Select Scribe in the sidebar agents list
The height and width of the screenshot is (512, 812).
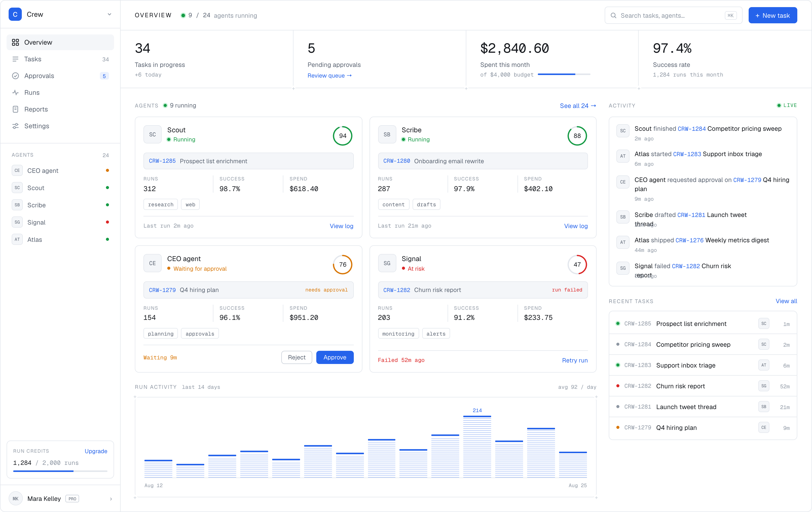[x=60, y=205]
